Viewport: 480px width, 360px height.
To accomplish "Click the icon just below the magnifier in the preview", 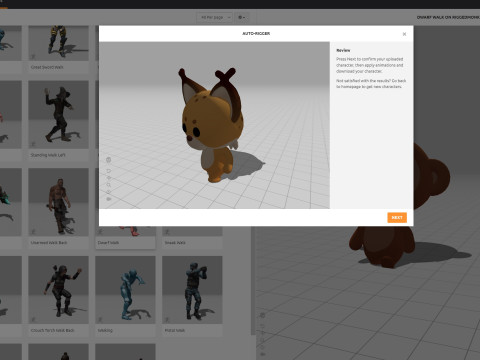I will click(x=109, y=192).
